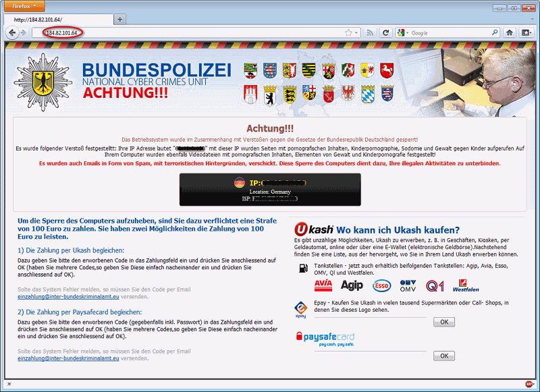Go to the Home page icon

pos(510,32)
